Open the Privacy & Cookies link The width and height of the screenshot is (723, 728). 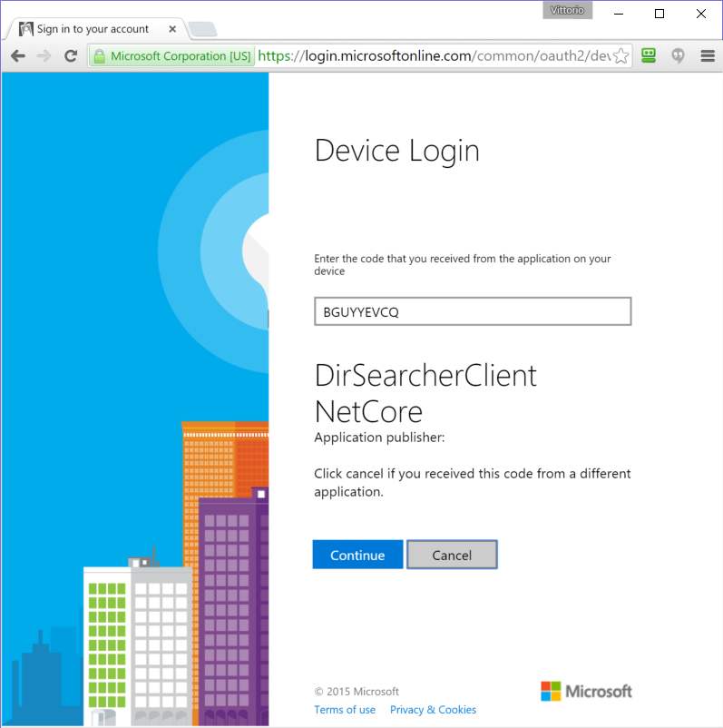(433, 710)
